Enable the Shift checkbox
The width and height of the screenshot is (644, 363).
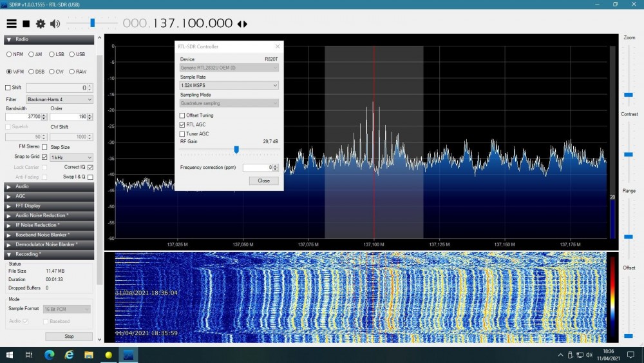[x=8, y=88]
